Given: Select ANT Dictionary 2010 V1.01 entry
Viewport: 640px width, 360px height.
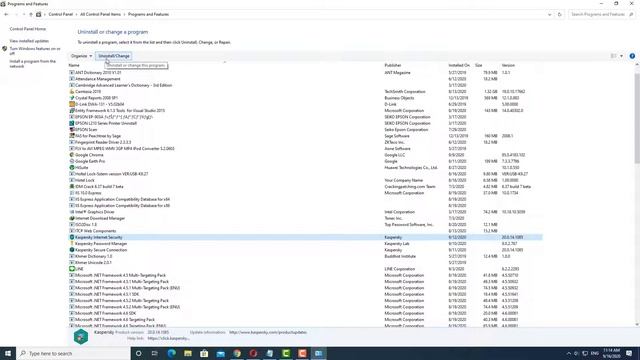Looking at the screenshot, I should click(x=98, y=73).
